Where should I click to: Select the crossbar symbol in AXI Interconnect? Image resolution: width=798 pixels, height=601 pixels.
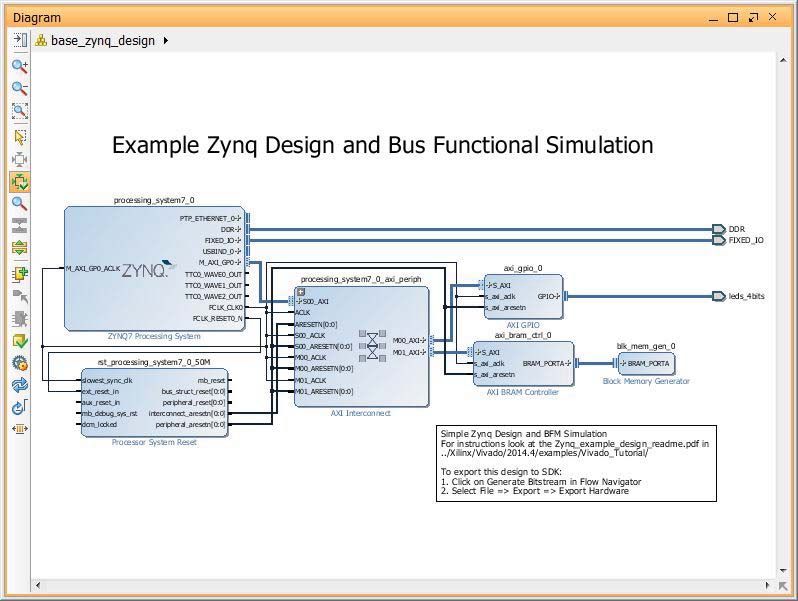pyautogui.click(x=373, y=346)
